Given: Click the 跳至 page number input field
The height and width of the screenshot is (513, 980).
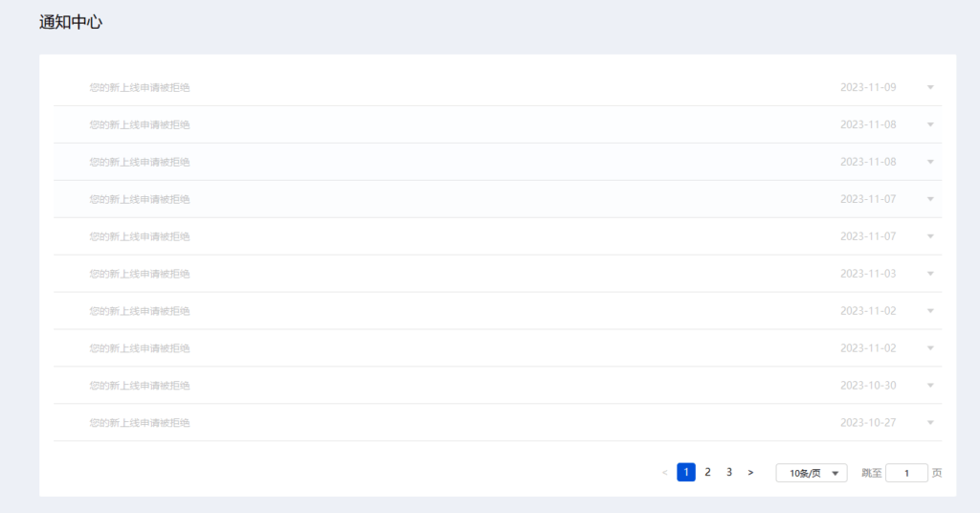Looking at the screenshot, I should [906, 473].
